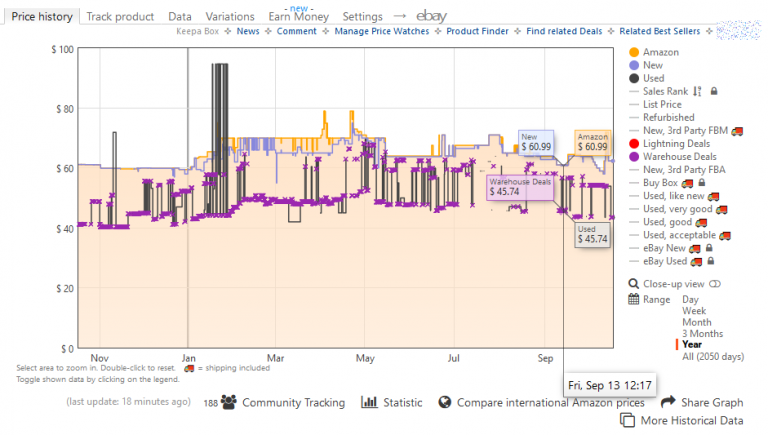The width and height of the screenshot is (768, 435).
Task: Switch to the Variations tab
Action: point(230,17)
